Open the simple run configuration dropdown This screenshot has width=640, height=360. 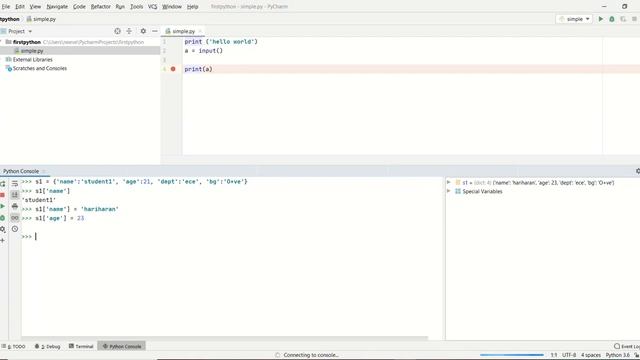coord(574,19)
